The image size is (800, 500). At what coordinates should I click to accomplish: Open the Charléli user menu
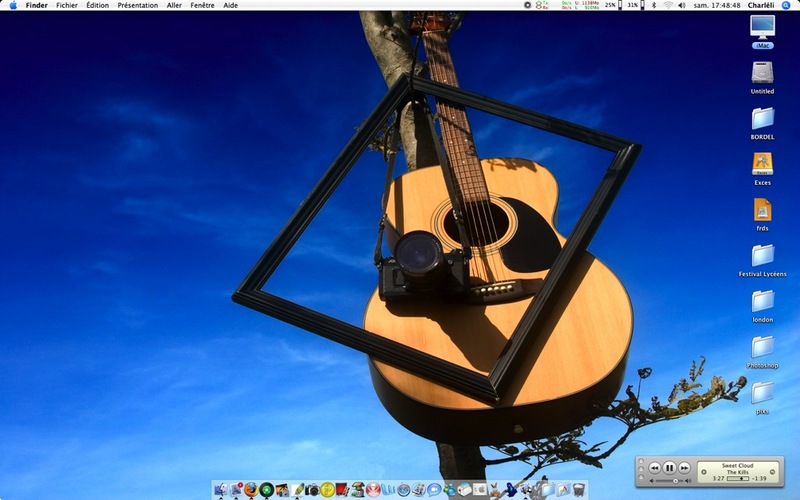762,5
